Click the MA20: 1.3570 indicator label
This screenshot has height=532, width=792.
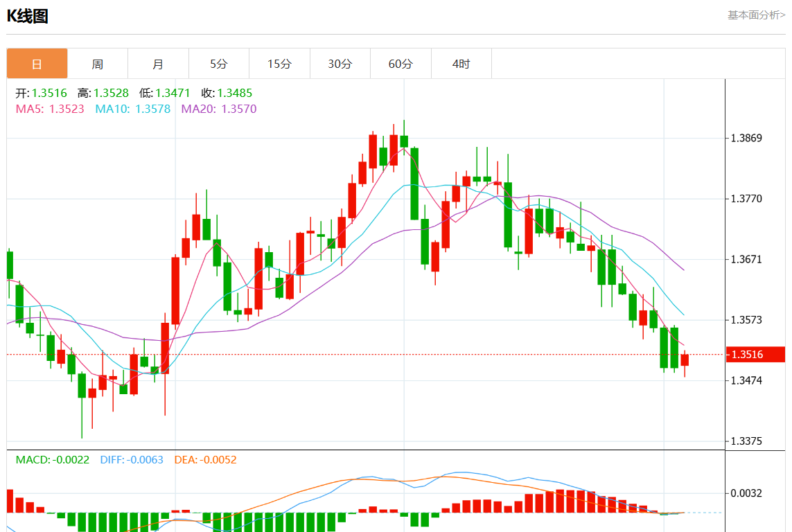click(219, 109)
